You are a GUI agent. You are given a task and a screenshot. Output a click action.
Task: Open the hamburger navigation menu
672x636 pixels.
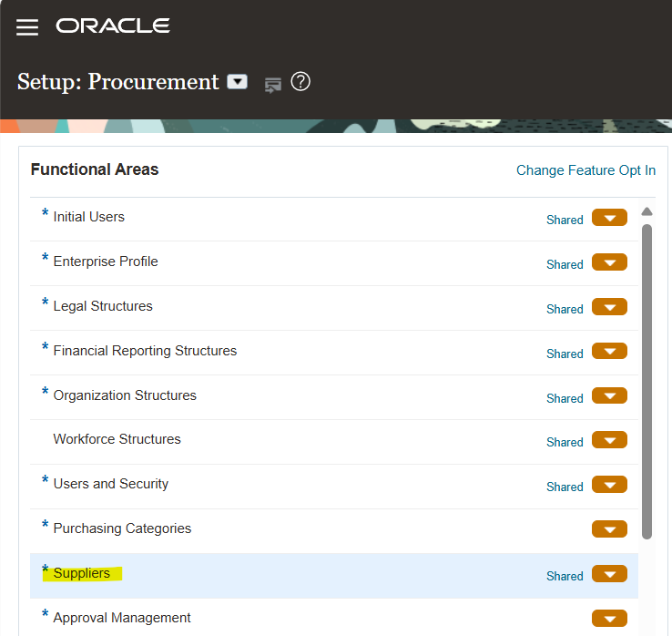pyautogui.click(x=27, y=27)
